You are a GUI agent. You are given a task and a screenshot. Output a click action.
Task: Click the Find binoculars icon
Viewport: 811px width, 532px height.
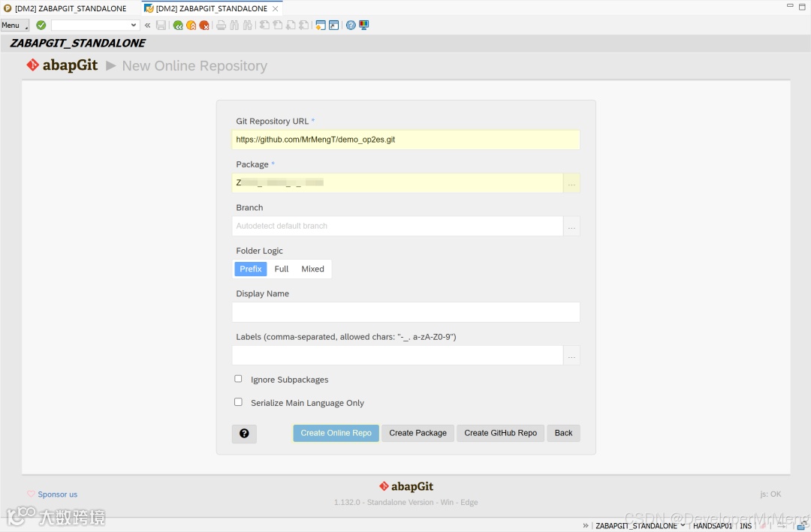point(234,25)
